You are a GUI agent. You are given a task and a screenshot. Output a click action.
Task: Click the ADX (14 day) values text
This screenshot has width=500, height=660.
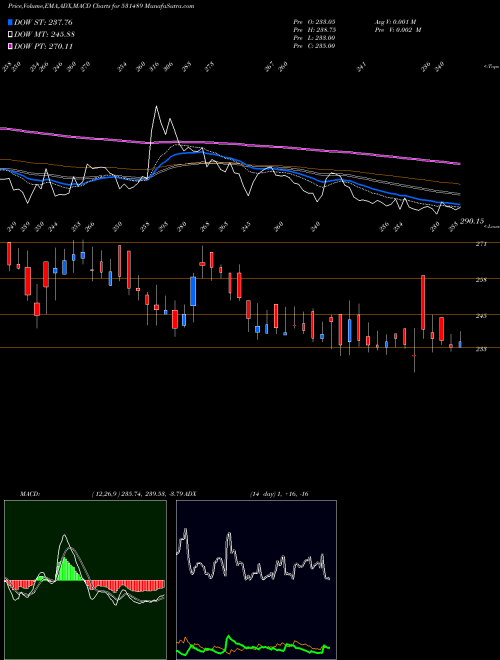[279, 494]
